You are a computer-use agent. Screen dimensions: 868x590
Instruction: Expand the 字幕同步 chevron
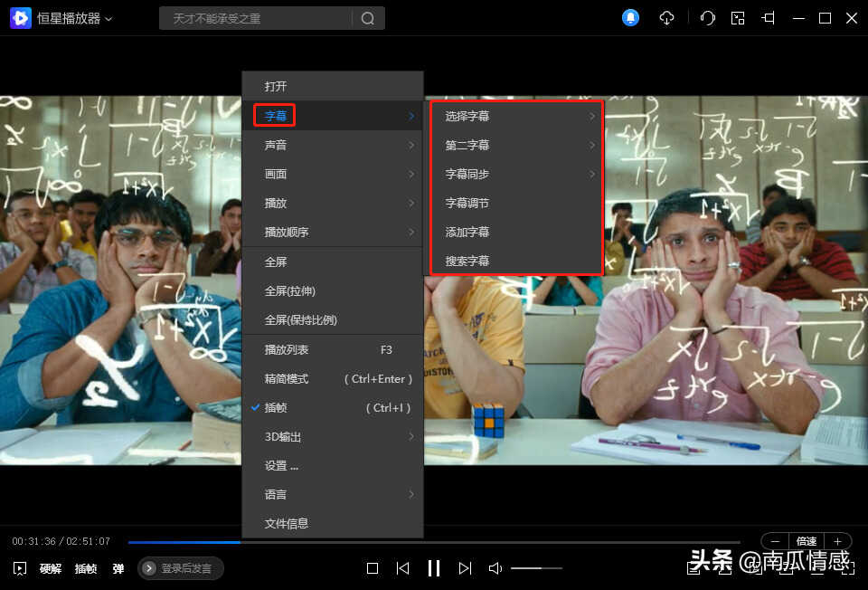pyautogui.click(x=591, y=174)
